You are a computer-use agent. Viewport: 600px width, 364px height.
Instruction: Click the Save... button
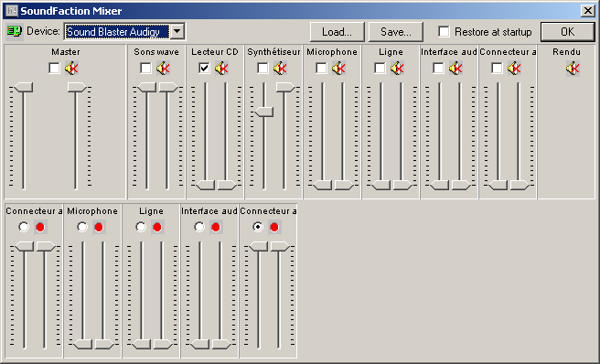(x=396, y=32)
